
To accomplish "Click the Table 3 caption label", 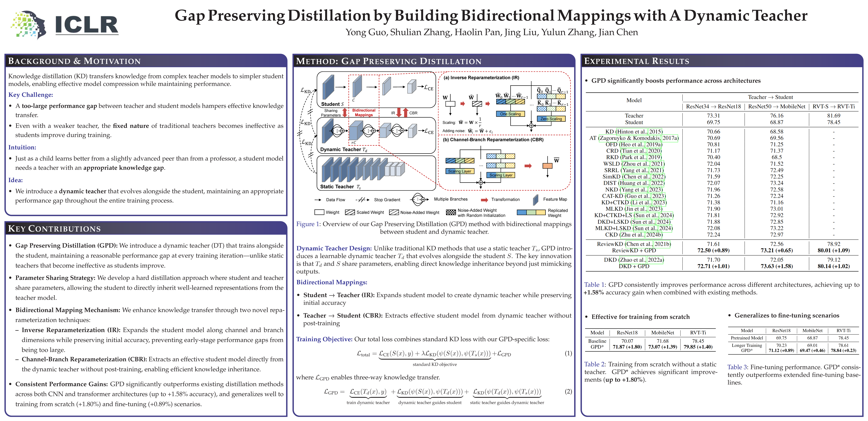I will [737, 367].
